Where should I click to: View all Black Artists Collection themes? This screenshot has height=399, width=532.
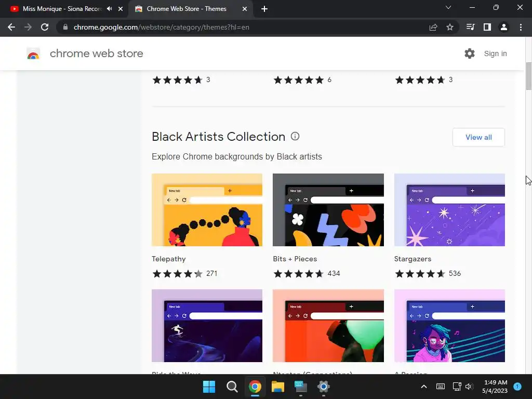(x=478, y=137)
